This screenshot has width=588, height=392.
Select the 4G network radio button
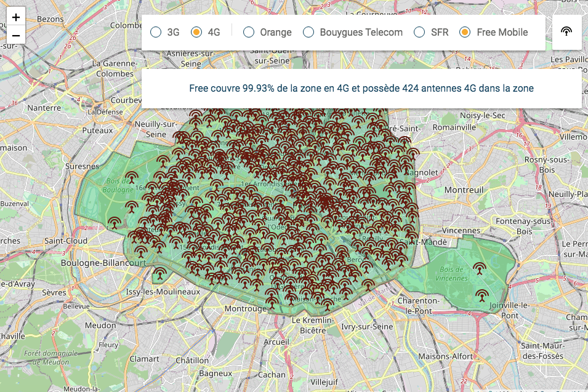pyautogui.click(x=197, y=32)
